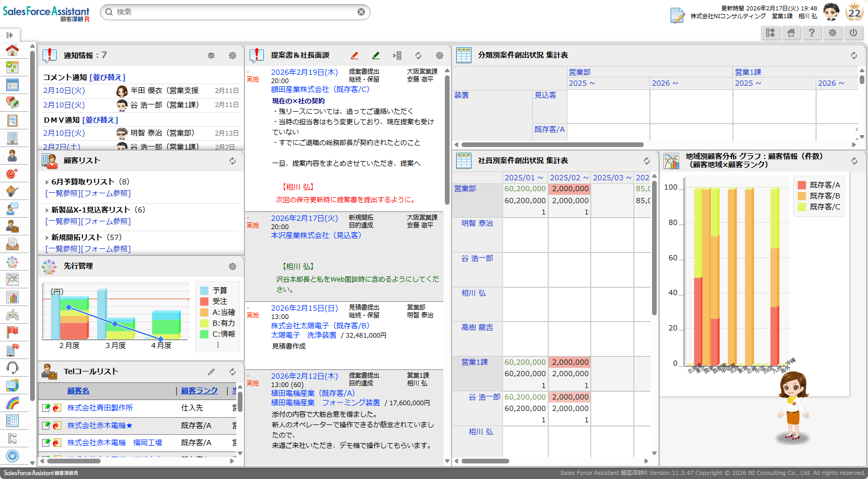
Task: Edit Telコールリスト with pencil icon
Action: [211, 372]
